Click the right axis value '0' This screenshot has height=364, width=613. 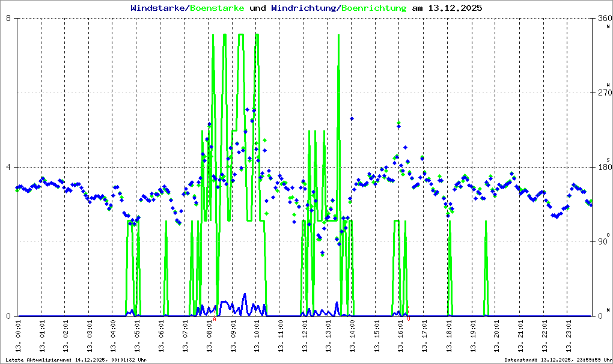coord(600,315)
